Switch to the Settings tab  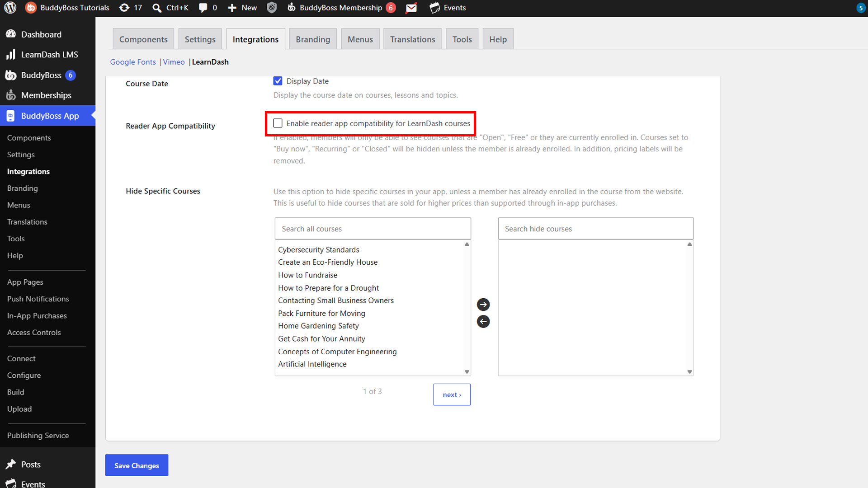[x=200, y=39]
